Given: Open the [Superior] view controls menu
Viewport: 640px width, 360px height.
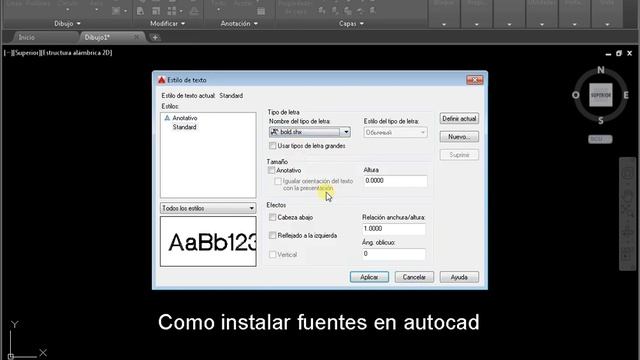Looking at the screenshot, I should (x=27, y=53).
